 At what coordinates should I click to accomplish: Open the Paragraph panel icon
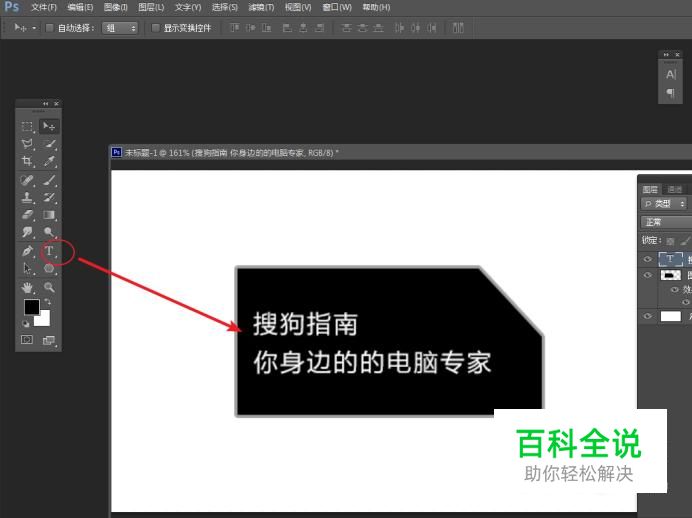[x=670, y=93]
